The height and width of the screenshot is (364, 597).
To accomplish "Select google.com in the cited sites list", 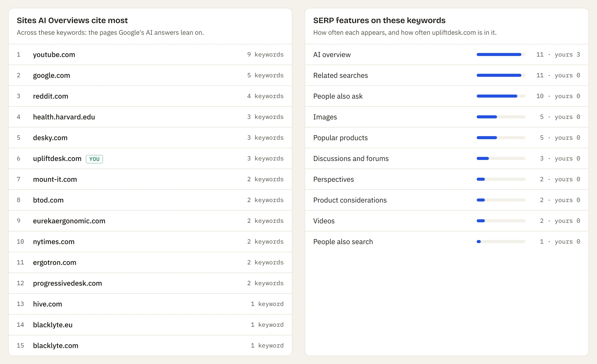I will pos(52,75).
